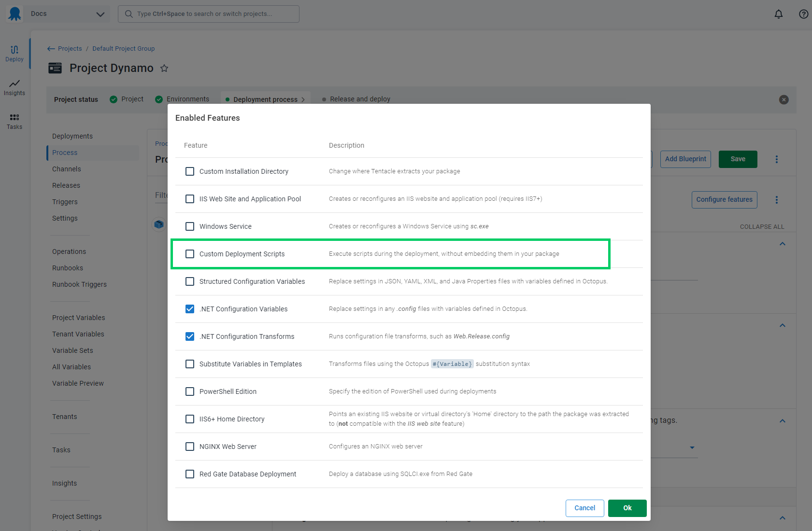Click Environments status step
The image size is (812, 531).
(183, 99)
